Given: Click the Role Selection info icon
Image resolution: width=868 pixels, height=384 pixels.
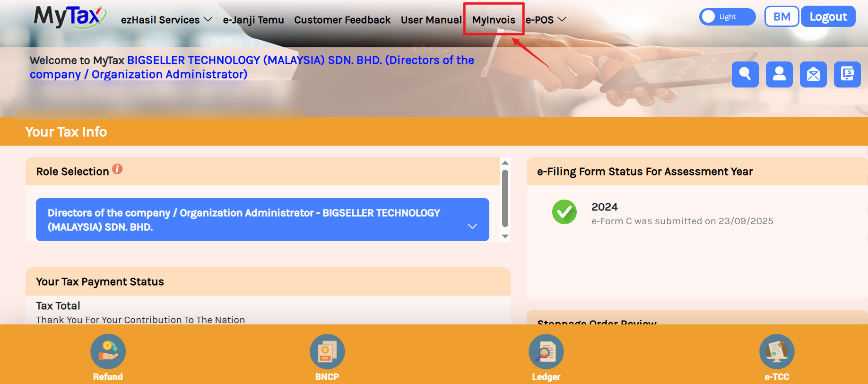Looking at the screenshot, I should tap(117, 169).
